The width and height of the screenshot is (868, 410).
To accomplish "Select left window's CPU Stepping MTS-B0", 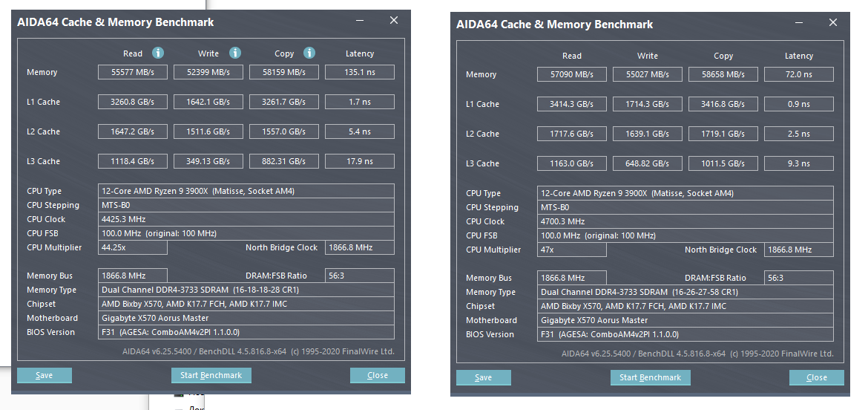I will click(246, 205).
